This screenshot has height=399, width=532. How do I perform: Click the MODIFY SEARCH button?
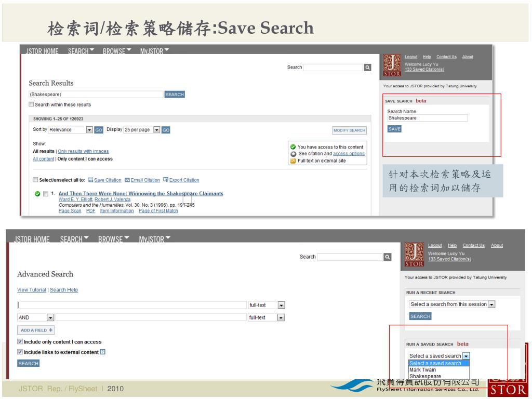coord(350,130)
